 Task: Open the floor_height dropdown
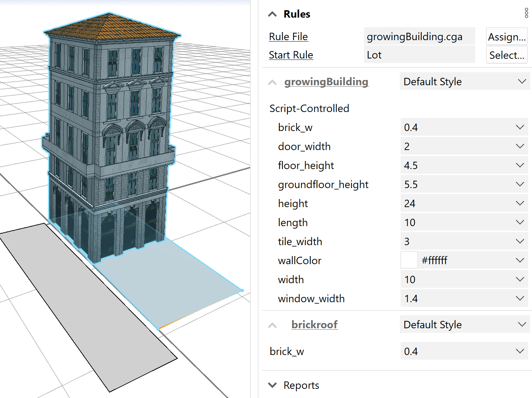pyautogui.click(x=520, y=165)
